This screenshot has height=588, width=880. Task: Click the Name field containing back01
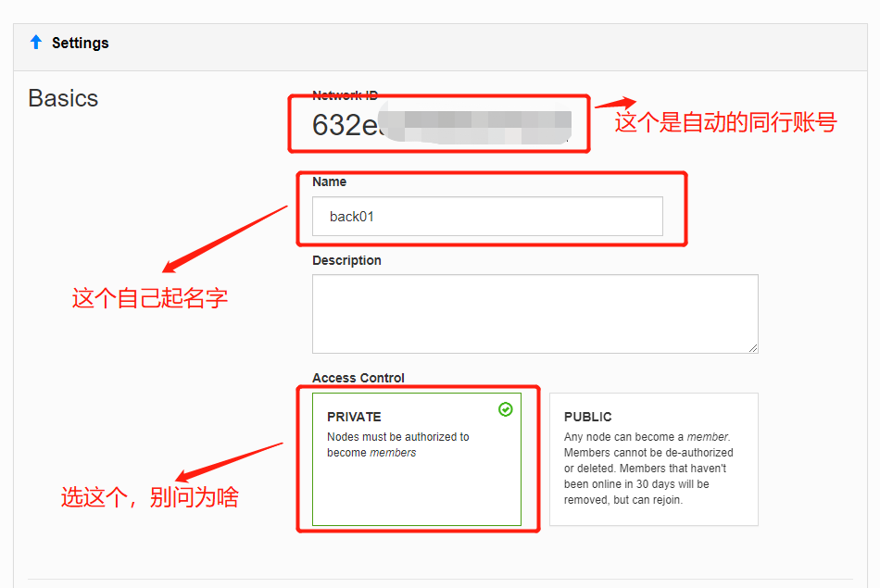487,216
